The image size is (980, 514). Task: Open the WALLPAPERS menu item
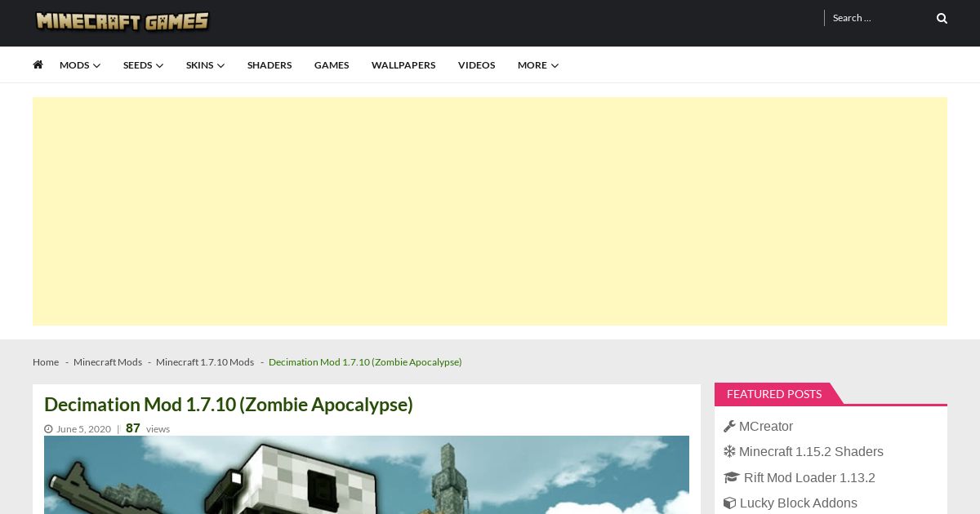click(x=403, y=65)
